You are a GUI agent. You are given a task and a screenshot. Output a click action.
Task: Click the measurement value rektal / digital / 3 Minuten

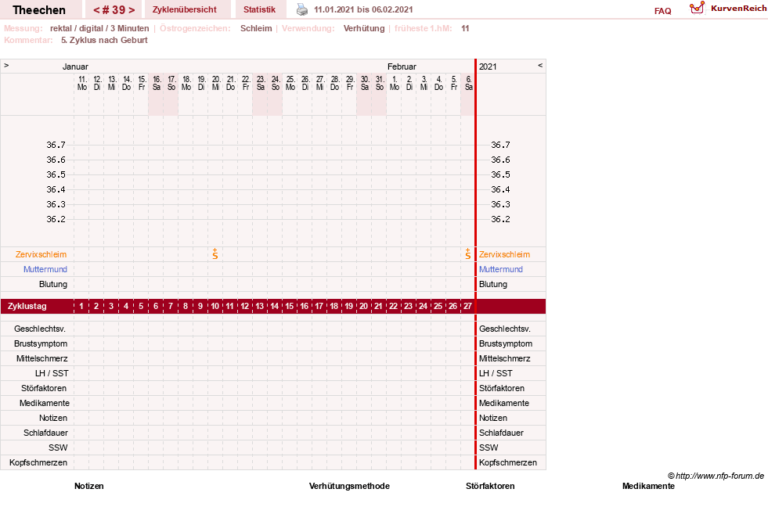coord(99,28)
